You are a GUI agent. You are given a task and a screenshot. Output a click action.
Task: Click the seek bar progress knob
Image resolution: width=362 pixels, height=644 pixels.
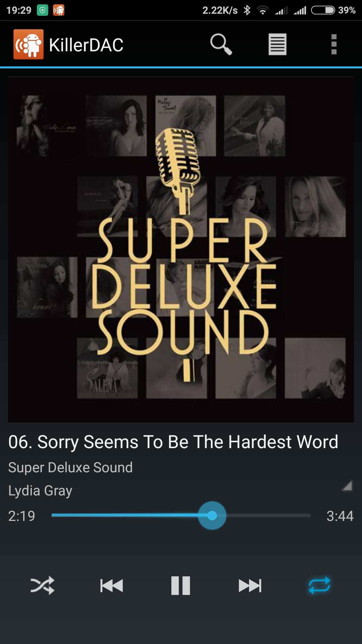pos(212,516)
